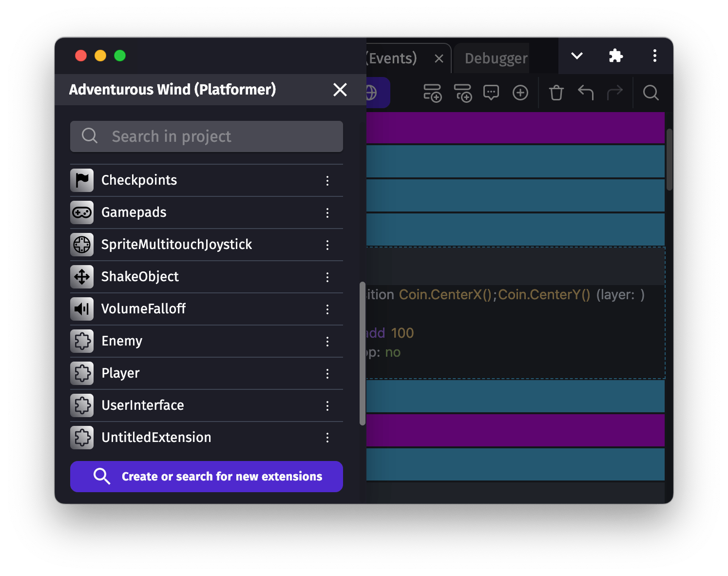
Task: Open search in events magnifier icon
Action: [x=651, y=93]
